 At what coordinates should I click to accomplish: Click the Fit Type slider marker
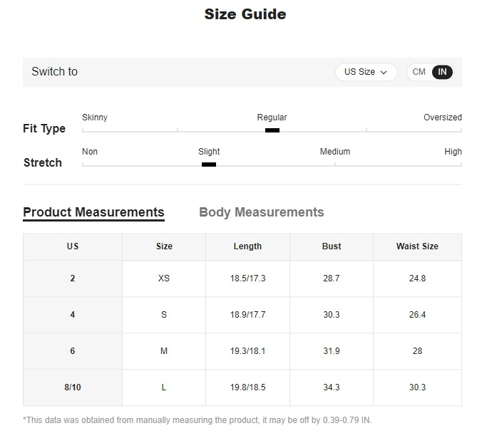coord(272,130)
